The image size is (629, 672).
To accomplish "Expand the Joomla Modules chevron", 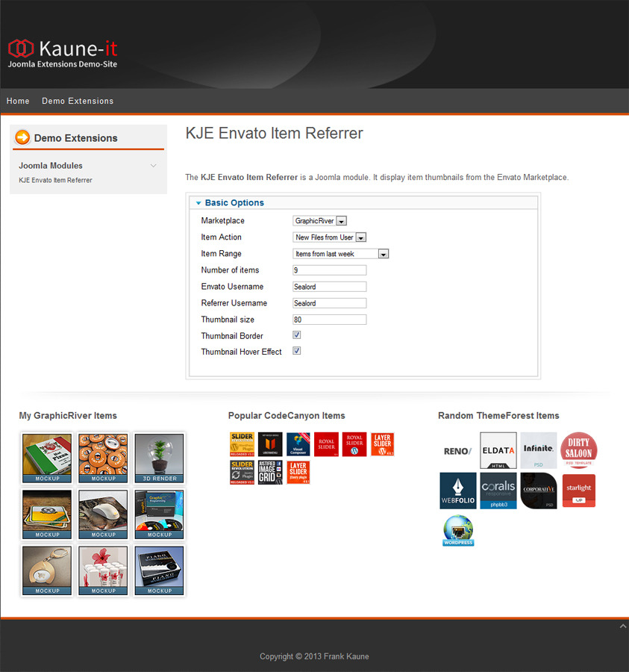I will [153, 166].
